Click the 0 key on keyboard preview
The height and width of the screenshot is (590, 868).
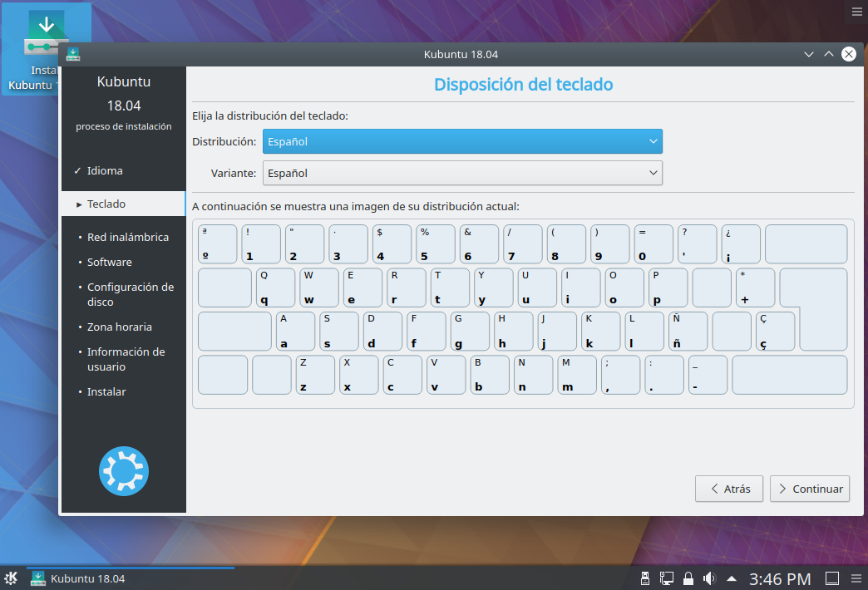click(x=653, y=244)
